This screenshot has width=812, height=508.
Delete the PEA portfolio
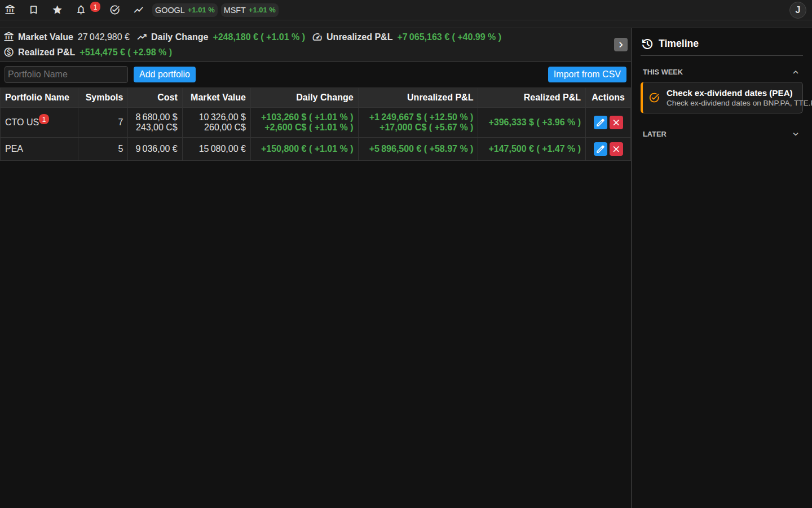pyautogui.click(x=616, y=149)
